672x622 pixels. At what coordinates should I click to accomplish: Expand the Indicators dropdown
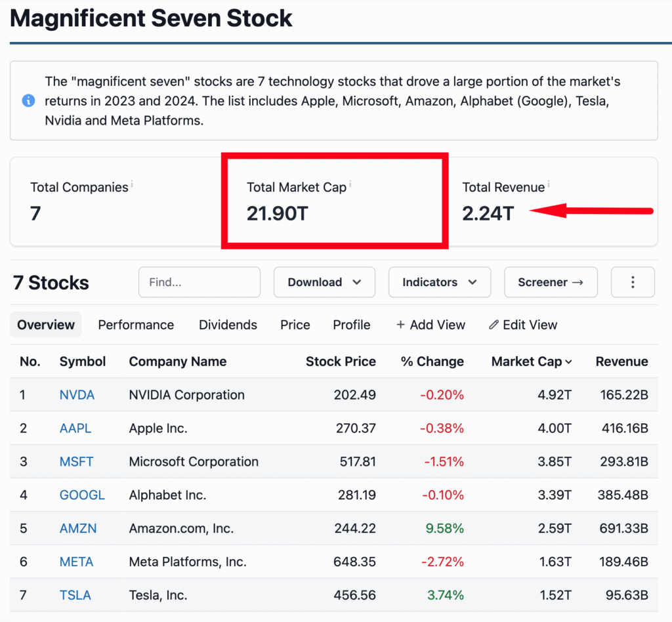point(439,282)
